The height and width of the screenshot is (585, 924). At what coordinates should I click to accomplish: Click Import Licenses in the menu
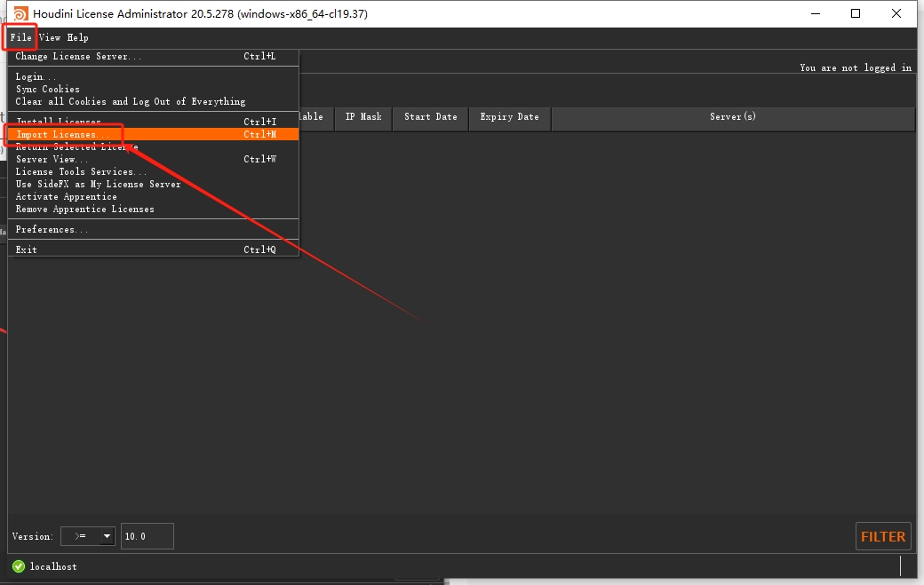(x=57, y=135)
